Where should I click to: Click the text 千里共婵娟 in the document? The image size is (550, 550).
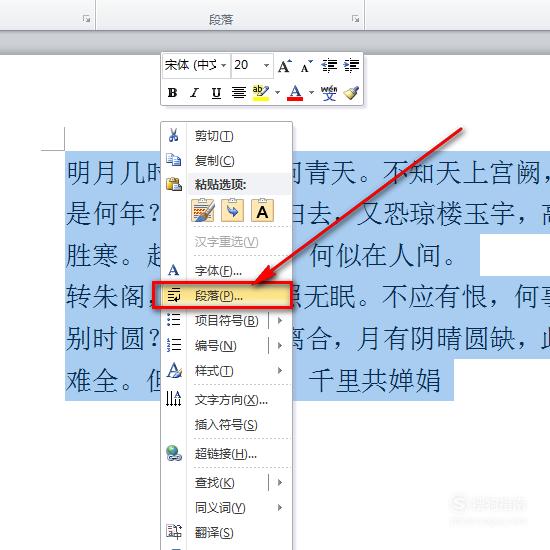click(x=374, y=381)
